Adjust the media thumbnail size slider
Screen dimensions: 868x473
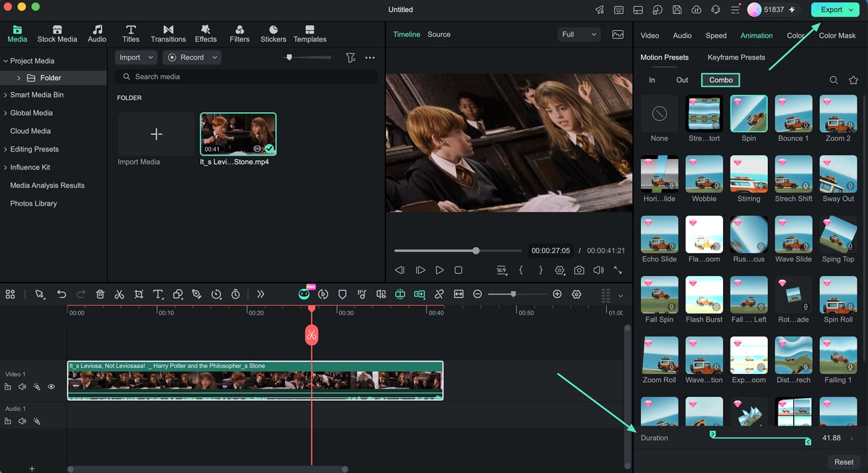click(306, 57)
